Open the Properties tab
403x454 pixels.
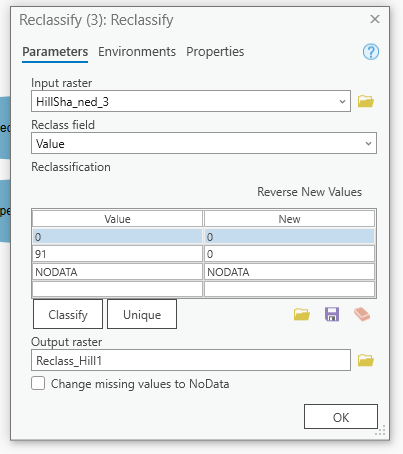click(x=215, y=52)
